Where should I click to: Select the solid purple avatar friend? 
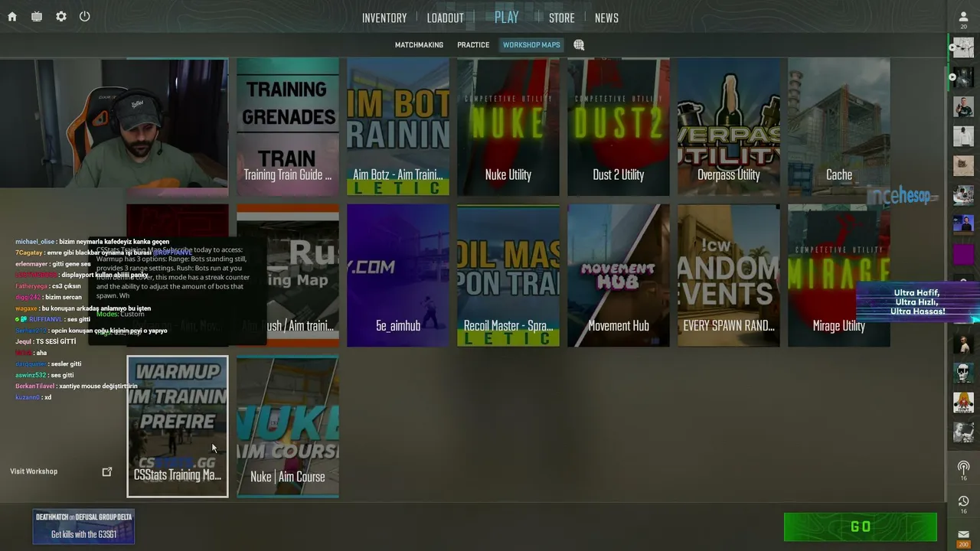963,253
